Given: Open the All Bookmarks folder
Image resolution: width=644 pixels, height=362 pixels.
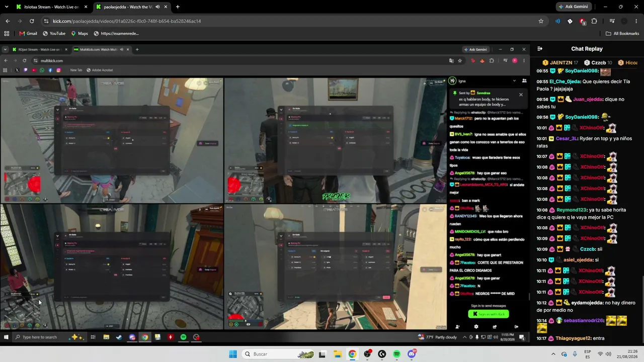Looking at the screenshot, I should pos(622,34).
